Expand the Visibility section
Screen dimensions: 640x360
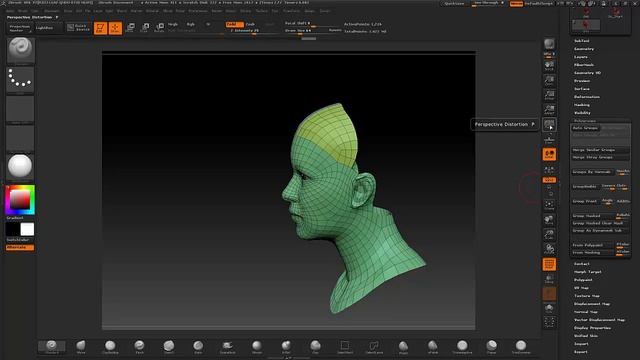582,113
